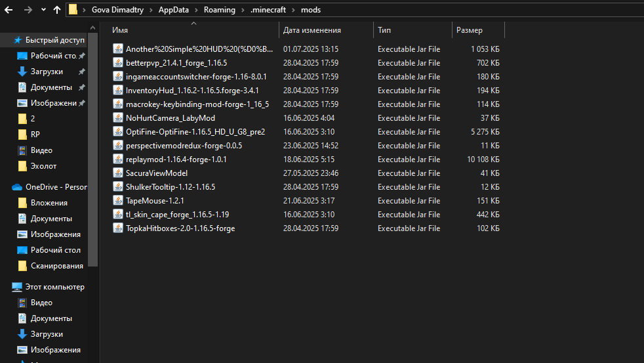Image resolution: width=644 pixels, height=363 pixels.
Task: Select jar icon of ShulkerTooltip file
Action: click(x=118, y=186)
